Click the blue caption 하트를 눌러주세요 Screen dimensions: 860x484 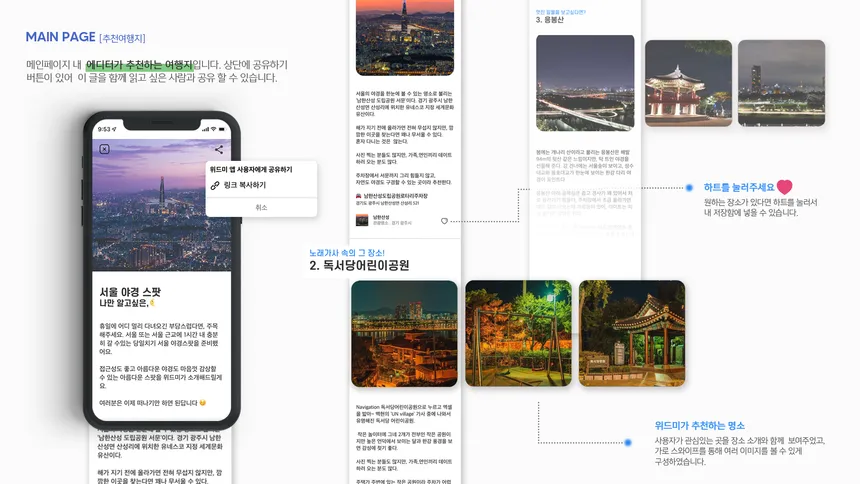click(x=739, y=188)
